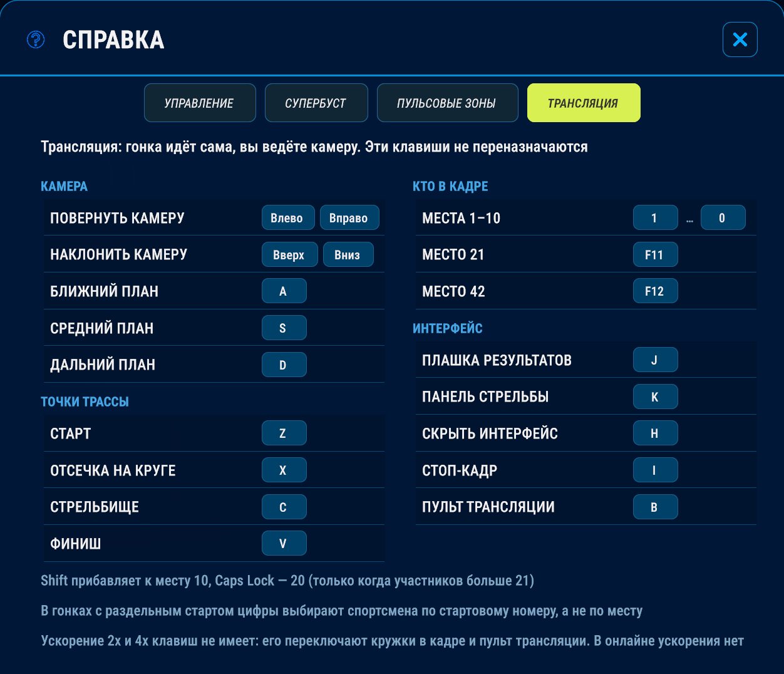Click the Влево key badge
The image size is (784, 674).
point(287,218)
